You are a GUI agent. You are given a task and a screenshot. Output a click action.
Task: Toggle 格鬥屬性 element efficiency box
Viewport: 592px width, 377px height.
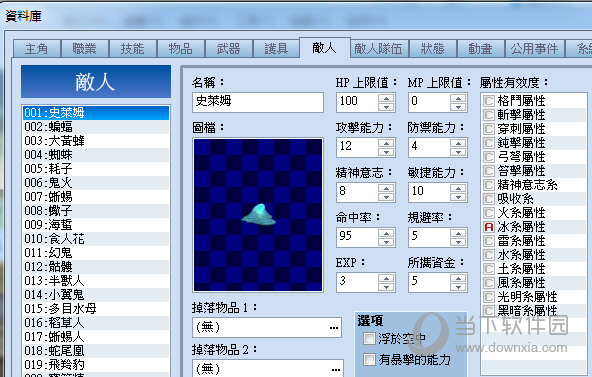click(x=489, y=101)
